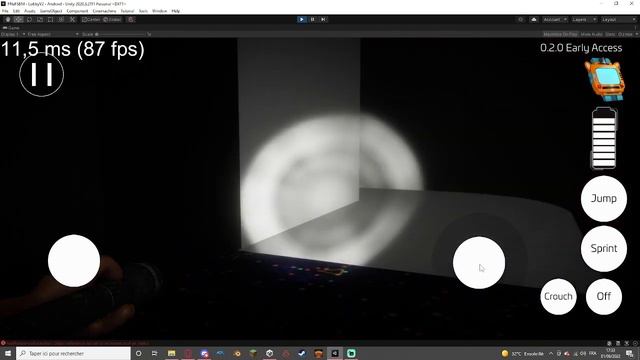Toggle the Center pivot mode button
Image resolution: width=640 pixels, height=360 pixels.
pyautogui.click(x=91, y=20)
